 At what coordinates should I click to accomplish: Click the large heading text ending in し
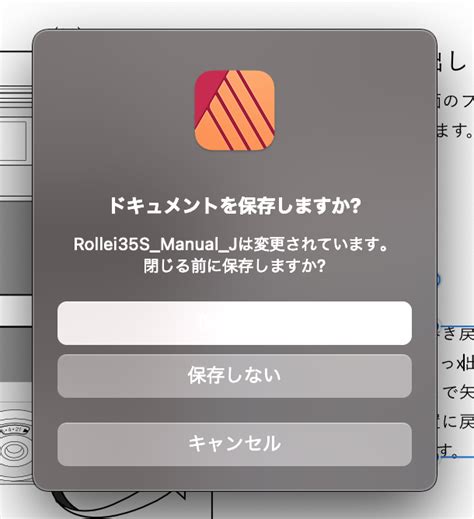(x=453, y=62)
